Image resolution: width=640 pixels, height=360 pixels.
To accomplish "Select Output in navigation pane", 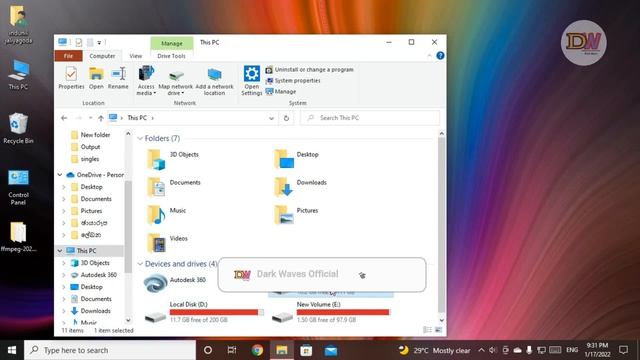I will [x=86, y=147].
